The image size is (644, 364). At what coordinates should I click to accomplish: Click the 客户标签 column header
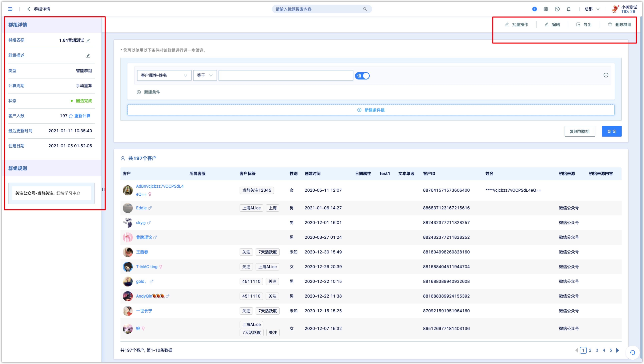tap(247, 173)
